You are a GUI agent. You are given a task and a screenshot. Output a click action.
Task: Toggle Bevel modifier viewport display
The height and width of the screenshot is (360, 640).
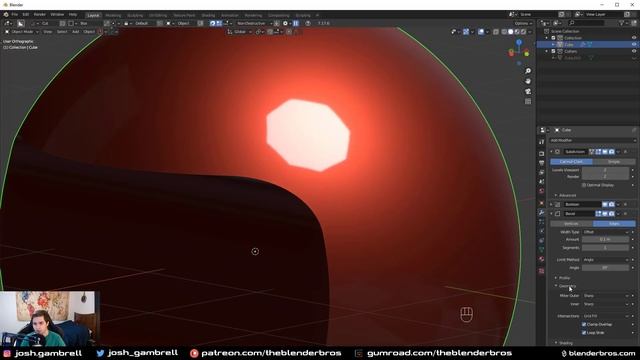pyautogui.click(x=605, y=213)
